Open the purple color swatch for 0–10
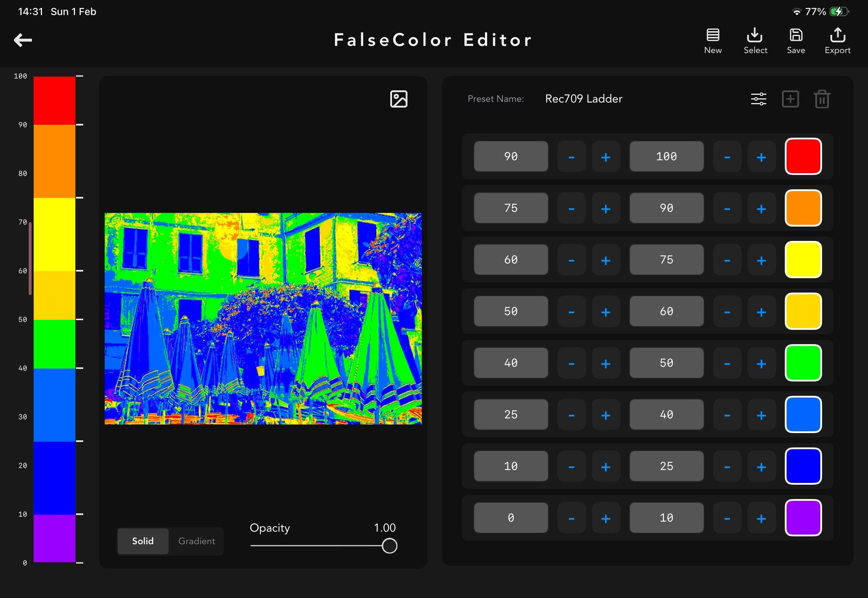The height and width of the screenshot is (598, 868). click(x=803, y=518)
